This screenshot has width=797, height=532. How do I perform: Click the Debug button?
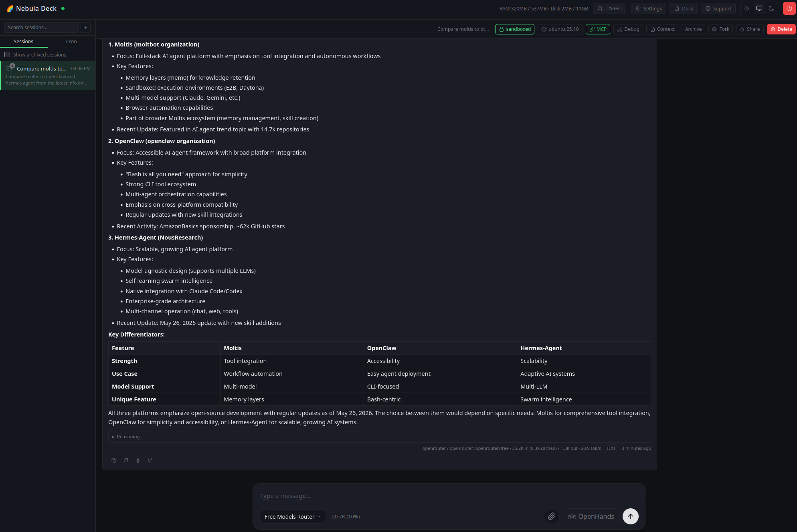(x=628, y=29)
